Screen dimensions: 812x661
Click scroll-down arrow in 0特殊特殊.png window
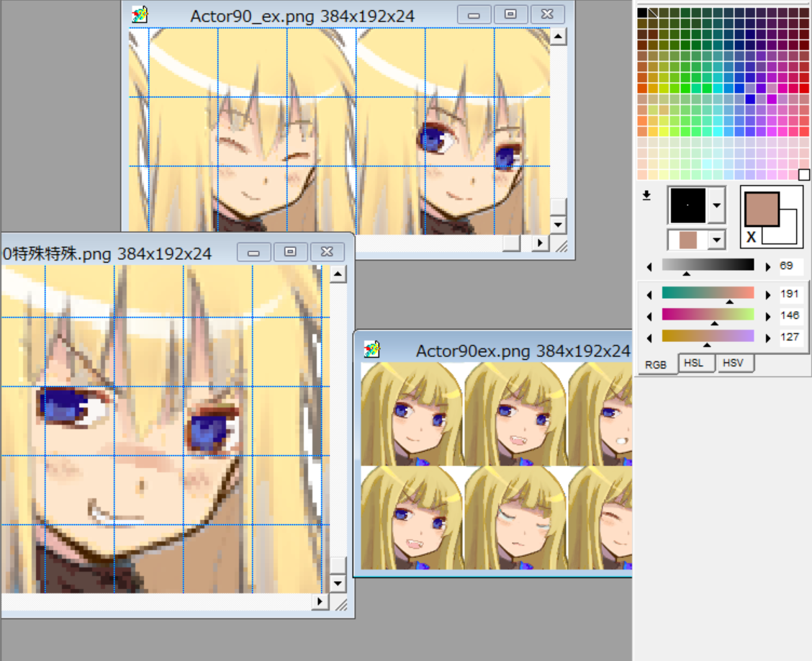pos(338,583)
